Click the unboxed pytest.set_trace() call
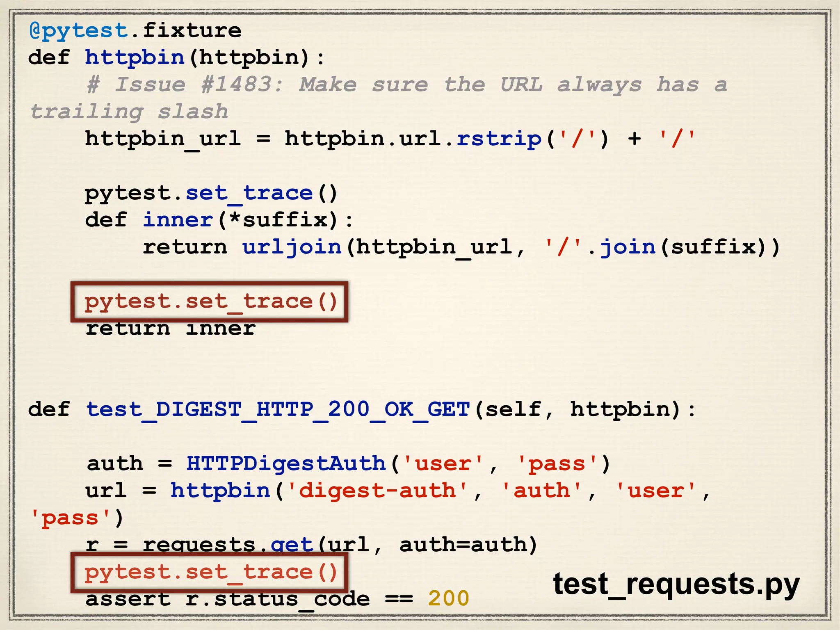Viewport: 840px width, 630px height. point(211,193)
